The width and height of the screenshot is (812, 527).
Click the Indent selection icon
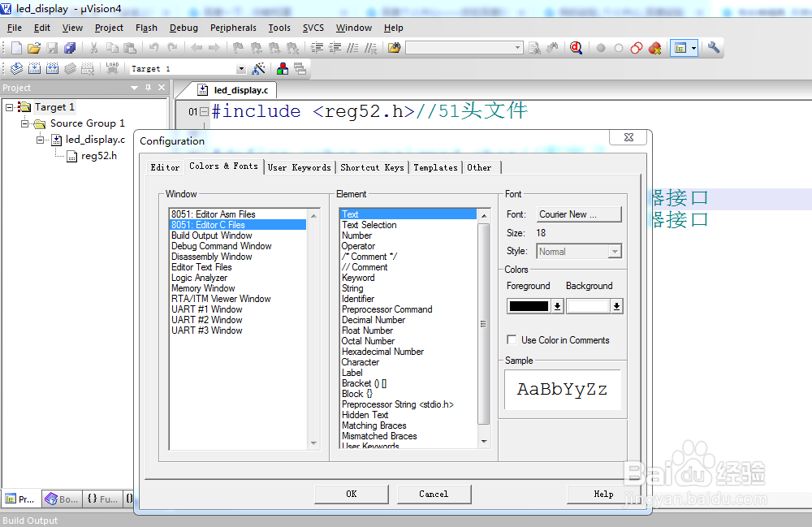coord(317,48)
